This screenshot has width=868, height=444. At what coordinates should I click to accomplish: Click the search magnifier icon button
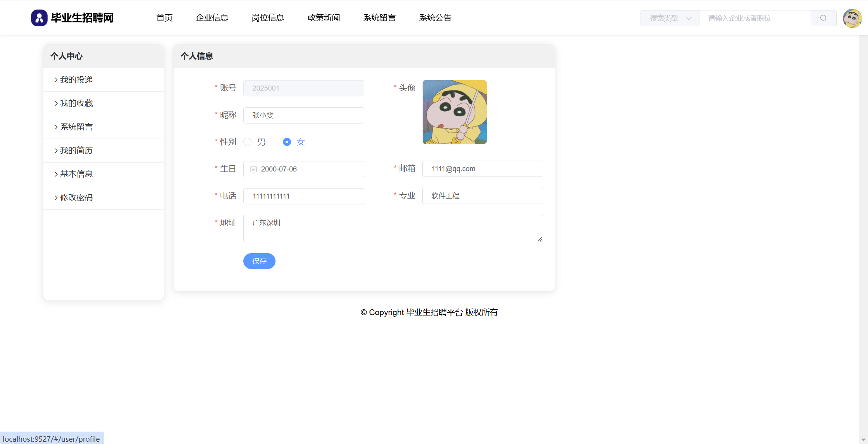click(x=823, y=18)
